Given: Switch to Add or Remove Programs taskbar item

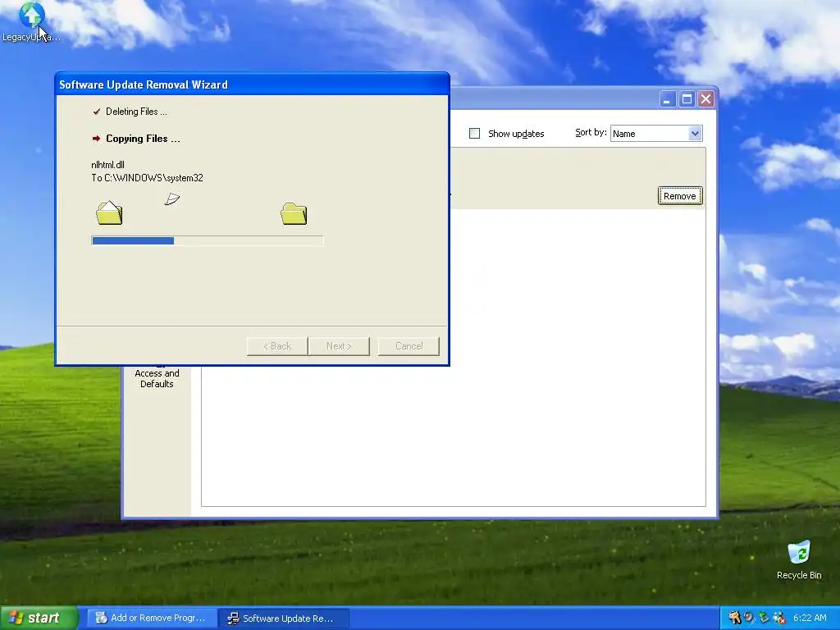Looking at the screenshot, I should pos(152,618).
